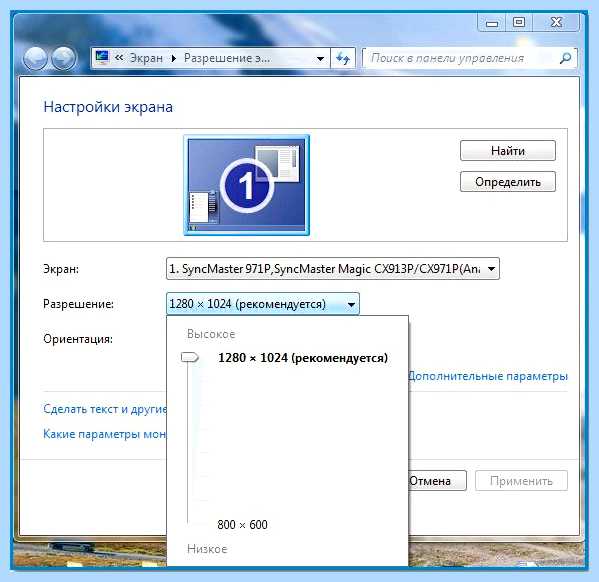The image size is (599, 582).
Task: Click the refresh arrows beside the address bar
Action: pos(343,58)
